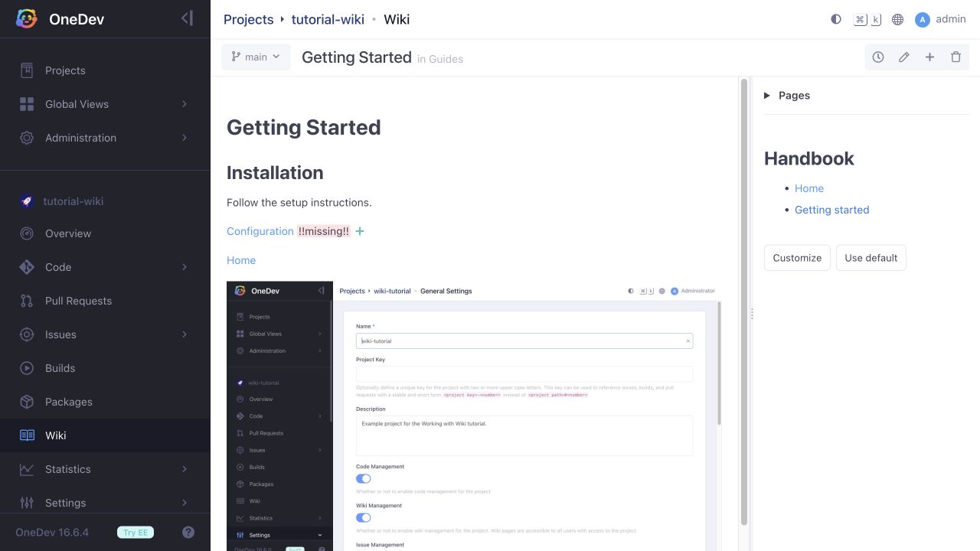Collapse the sidebar with the arrow icon
This screenshot has width=980, height=551.
click(187, 18)
